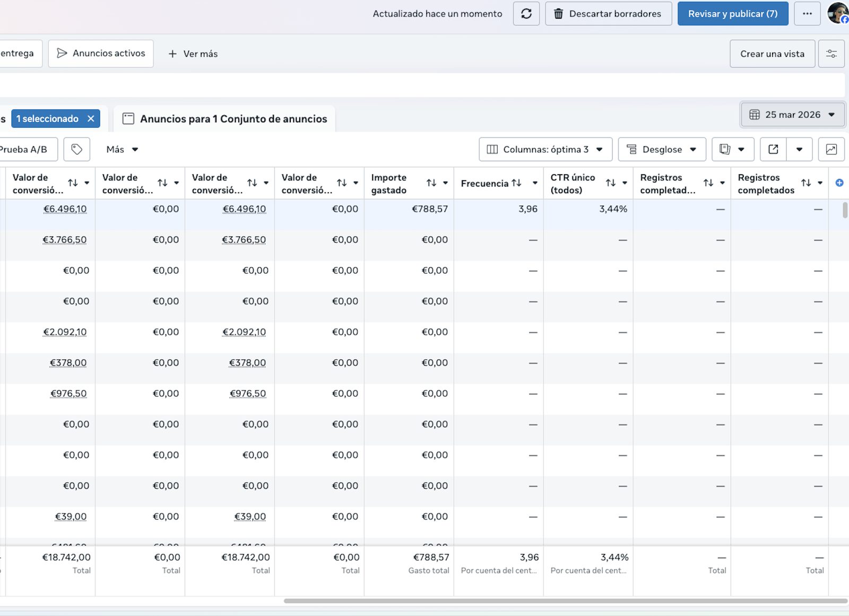Open the three-dots more options menu
Image resolution: width=849 pixels, height=616 pixels.
807,14
